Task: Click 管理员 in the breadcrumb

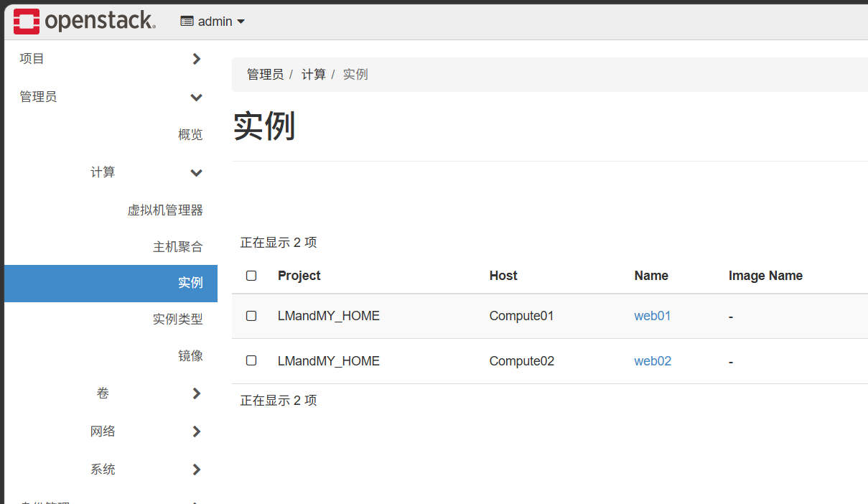Action: coord(265,75)
